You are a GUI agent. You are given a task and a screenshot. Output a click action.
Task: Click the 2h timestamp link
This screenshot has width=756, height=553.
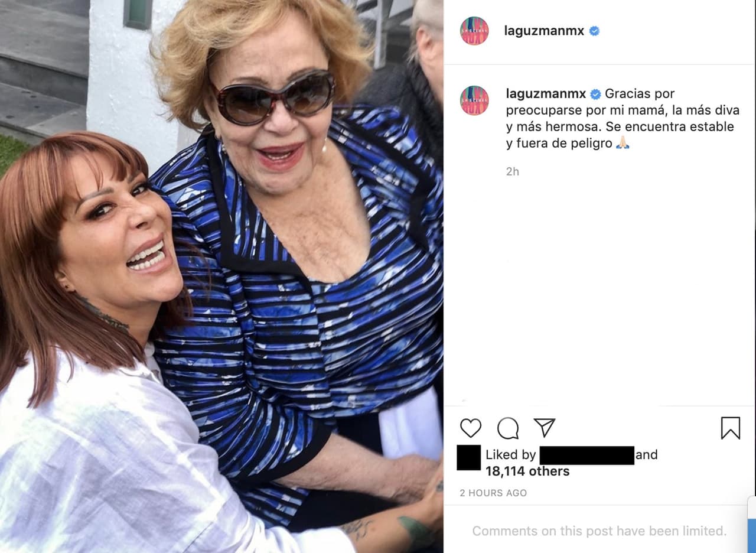[513, 171]
